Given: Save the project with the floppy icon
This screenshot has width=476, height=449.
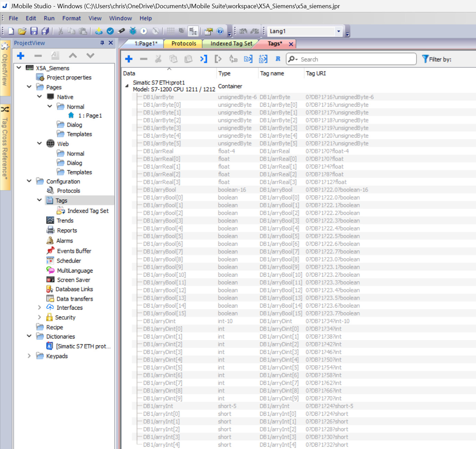Looking at the screenshot, I should [x=34, y=31].
